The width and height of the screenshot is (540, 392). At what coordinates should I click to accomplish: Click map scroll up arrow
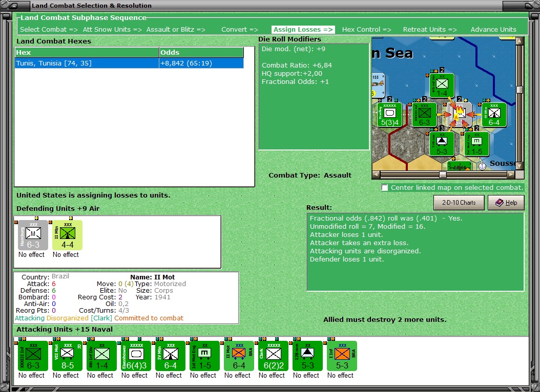[520, 41]
